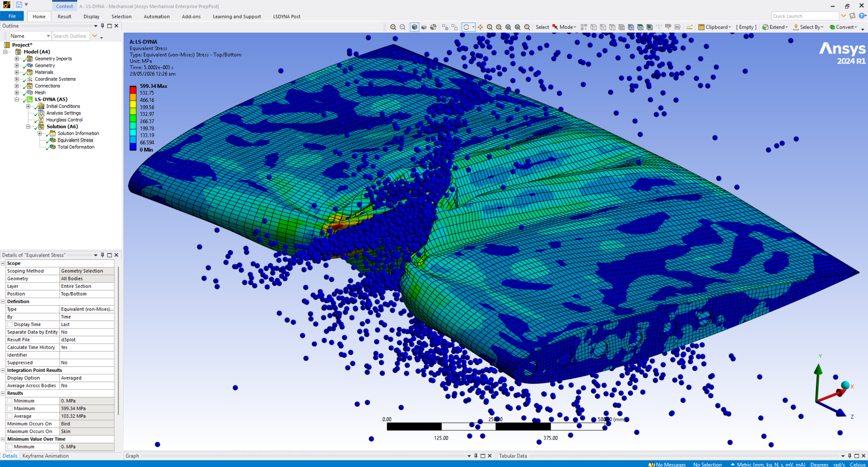Expand the Geometry Imports tree node
Image resolution: width=868 pixels, height=467 pixels.
coord(17,59)
